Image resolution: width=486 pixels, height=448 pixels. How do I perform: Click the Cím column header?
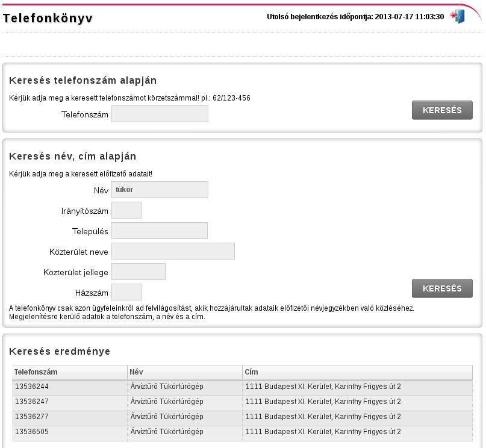coord(358,372)
